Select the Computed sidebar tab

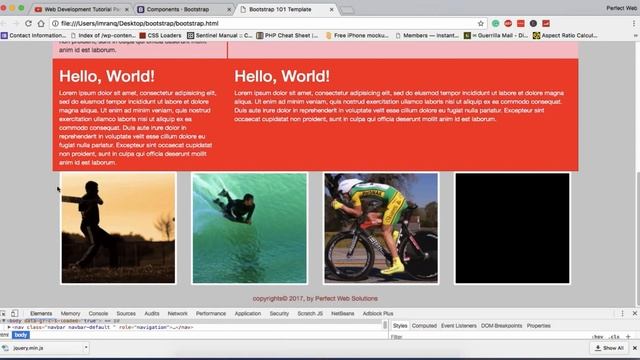click(x=424, y=326)
